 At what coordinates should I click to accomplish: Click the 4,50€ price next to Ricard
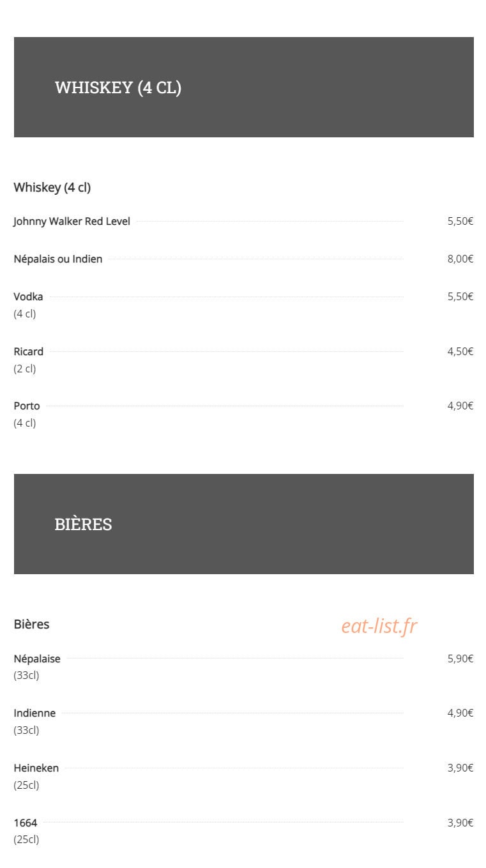pos(460,351)
